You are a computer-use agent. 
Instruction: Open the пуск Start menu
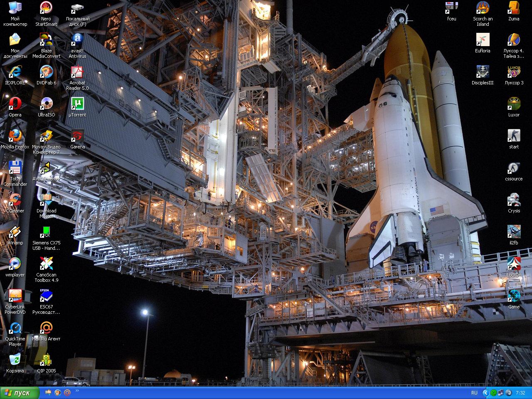(20, 393)
